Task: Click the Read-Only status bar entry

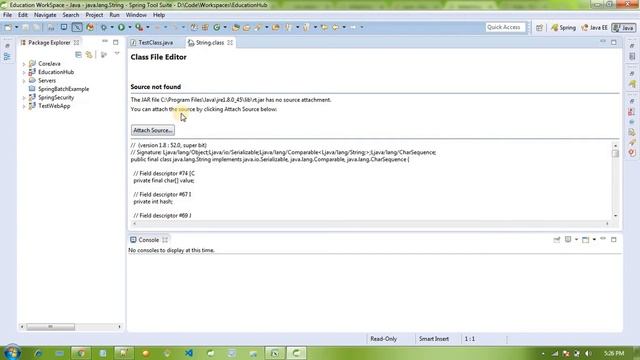Action: pyautogui.click(x=383, y=339)
